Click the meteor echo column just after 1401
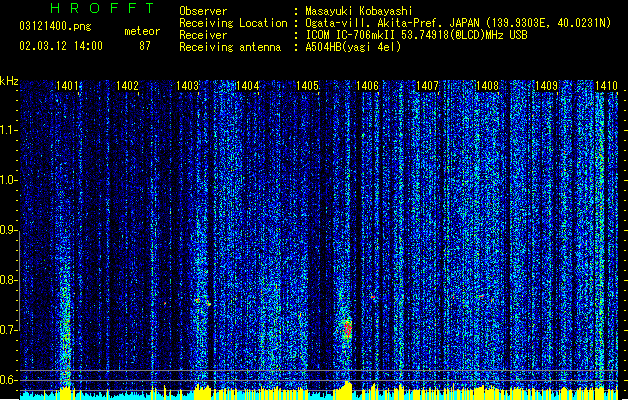Viewport: 629px width, 400px height. tap(65, 333)
